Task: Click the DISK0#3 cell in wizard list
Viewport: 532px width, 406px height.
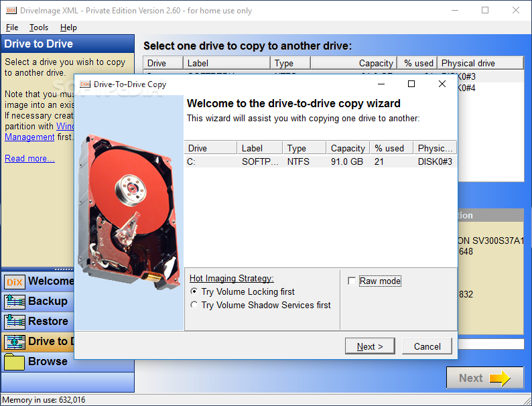Action: click(435, 161)
